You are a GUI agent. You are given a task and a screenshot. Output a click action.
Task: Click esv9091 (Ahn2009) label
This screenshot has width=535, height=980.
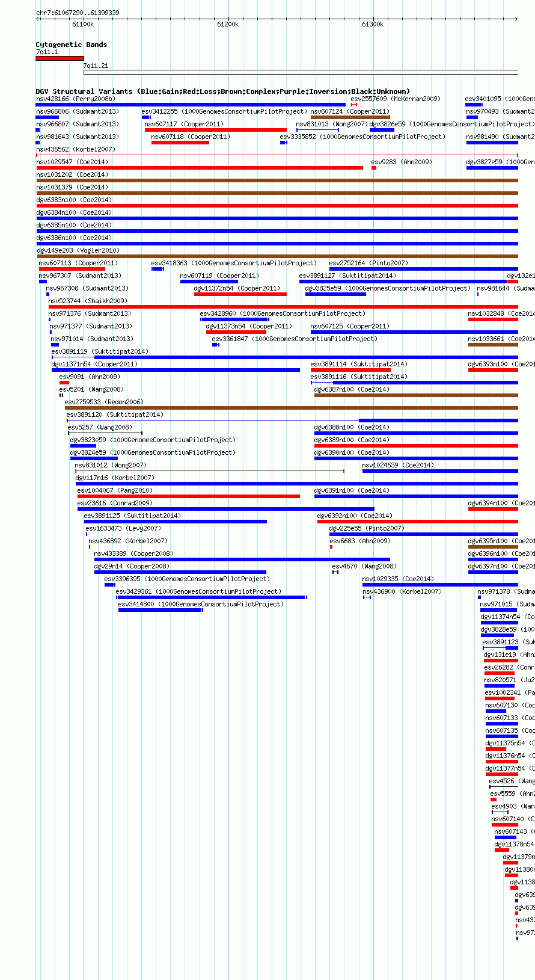coord(89,377)
